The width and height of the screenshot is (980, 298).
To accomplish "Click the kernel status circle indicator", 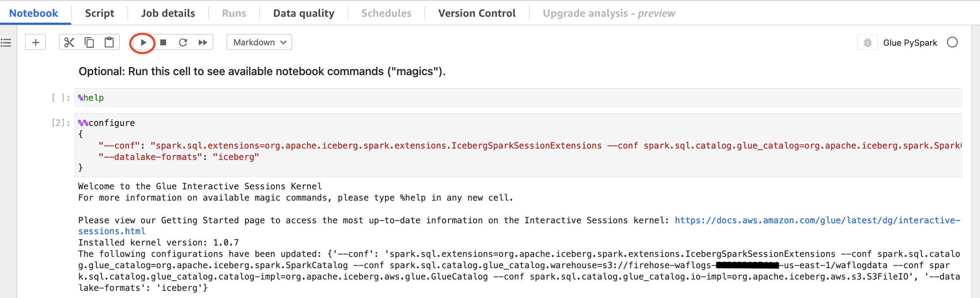I will tap(952, 42).
